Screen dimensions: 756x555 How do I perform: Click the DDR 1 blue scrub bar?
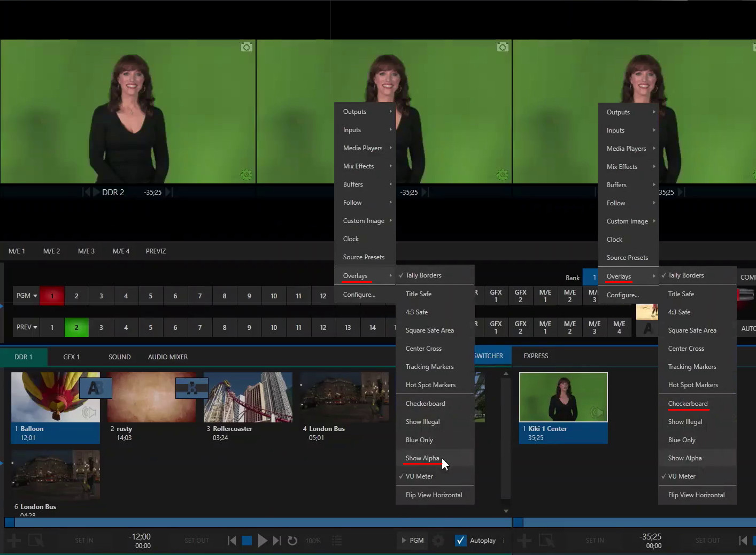click(258, 522)
